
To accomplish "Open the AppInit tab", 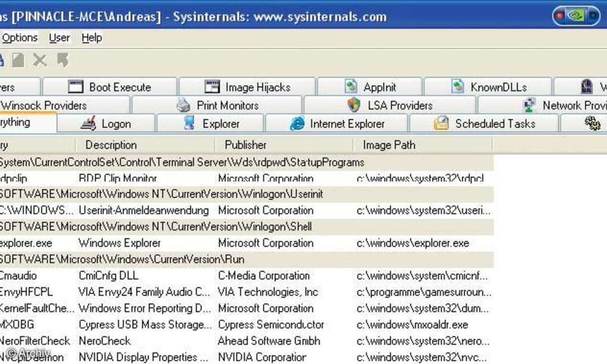I will [x=370, y=87].
